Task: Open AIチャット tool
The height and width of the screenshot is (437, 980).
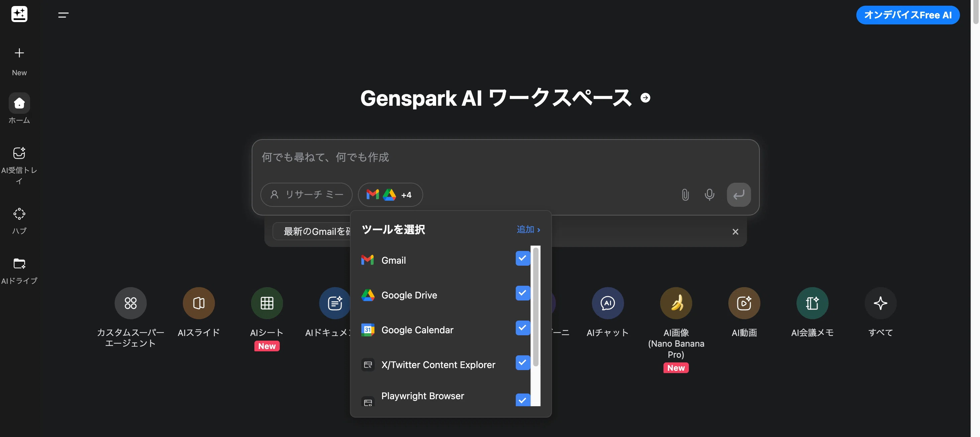Action: pos(608,312)
